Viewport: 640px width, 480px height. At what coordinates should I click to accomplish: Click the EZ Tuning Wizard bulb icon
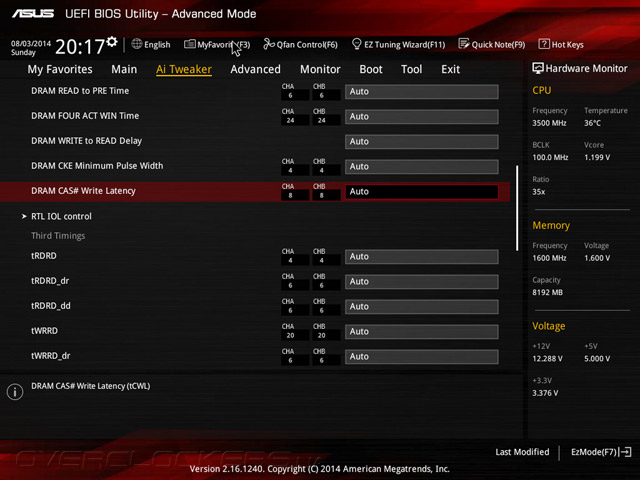(x=356, y=44)
